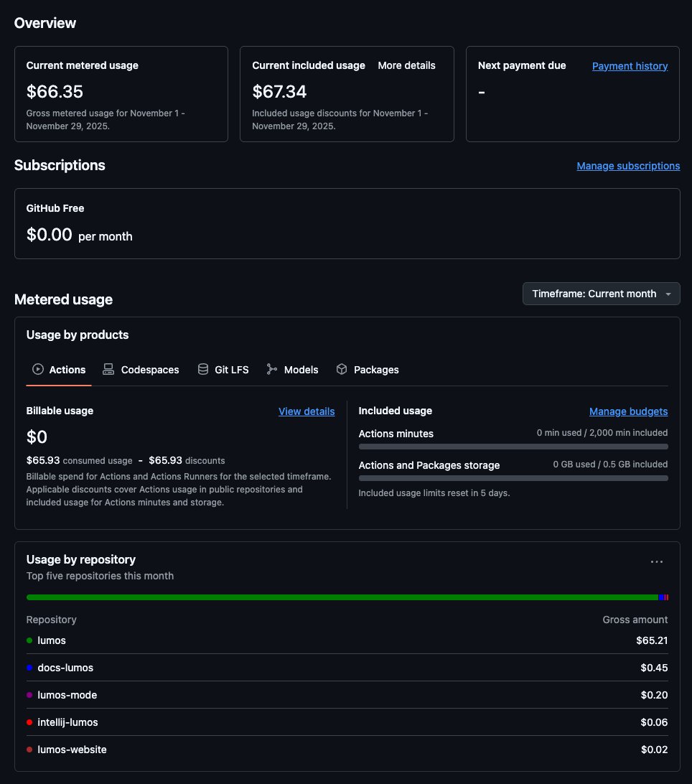The width and height of the screenshot is (692, 784).
Task: Switch to the Packages tab
Action: (x=368, y=370)
